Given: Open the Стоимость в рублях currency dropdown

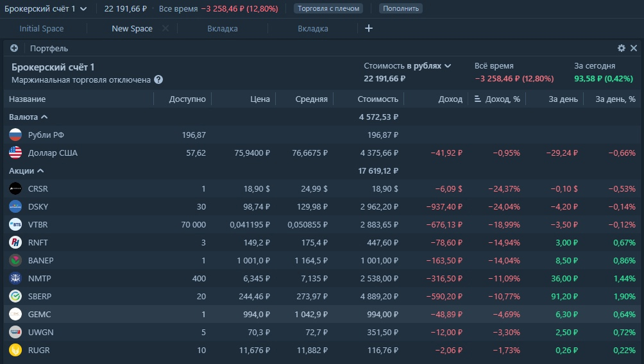Looking at the screenshot, I should point(407,65).
